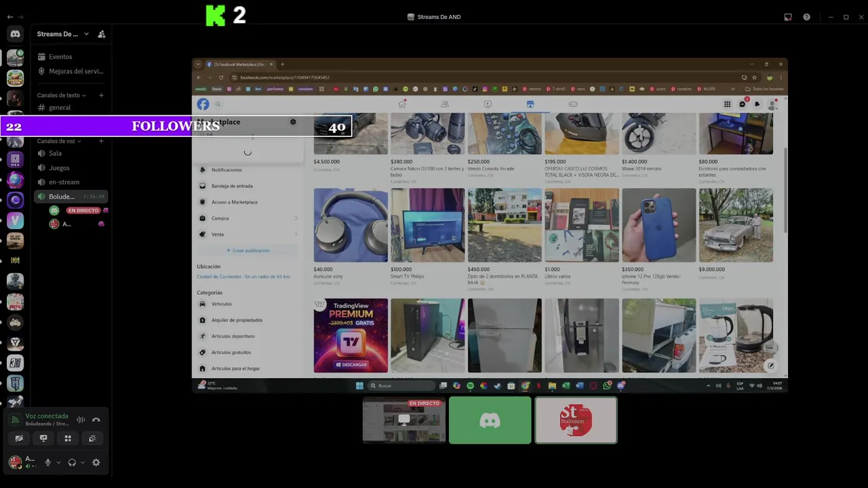Image resolution: width=868 pixels, height=488 pixels.
Task: Click the EN DIRECTO badge in voice channel
Action: (x=83, y=211)
